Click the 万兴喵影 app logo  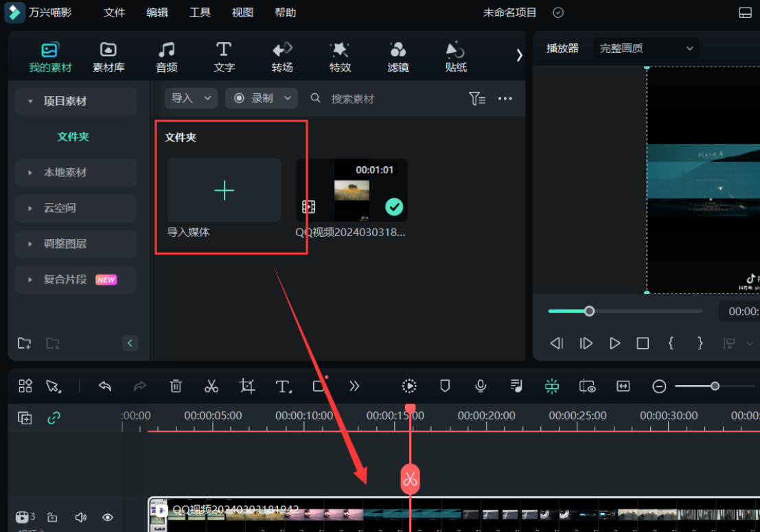[x=14, y=12]
